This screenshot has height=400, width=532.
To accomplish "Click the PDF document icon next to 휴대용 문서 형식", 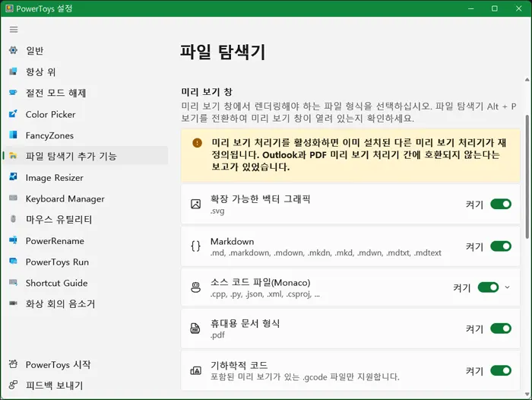I will click(x=195, y=329).
